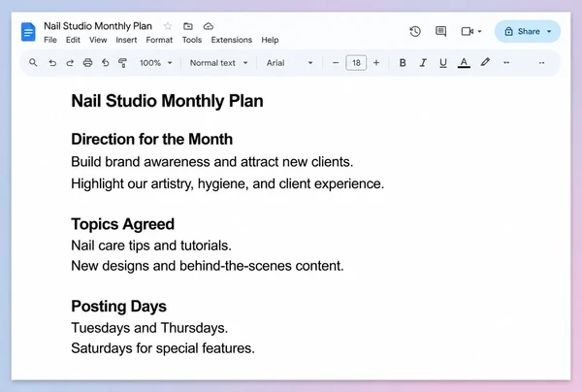The width and height of the screenshot is (582, 392).
Task: Click 'Nail care tips and tutorials.' line
Action: (x=151, y=245)
